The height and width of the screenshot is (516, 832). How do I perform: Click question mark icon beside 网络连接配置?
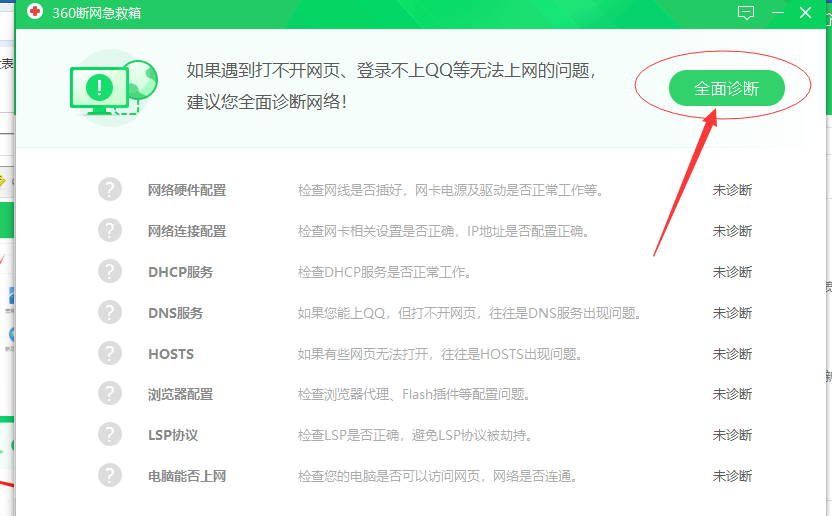pos(110,230)
